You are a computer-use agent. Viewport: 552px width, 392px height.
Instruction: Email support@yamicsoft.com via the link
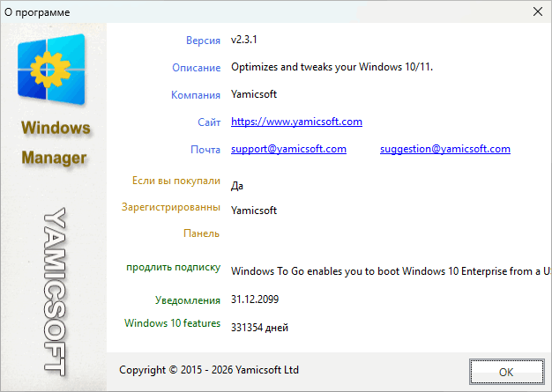coord(288,149)
